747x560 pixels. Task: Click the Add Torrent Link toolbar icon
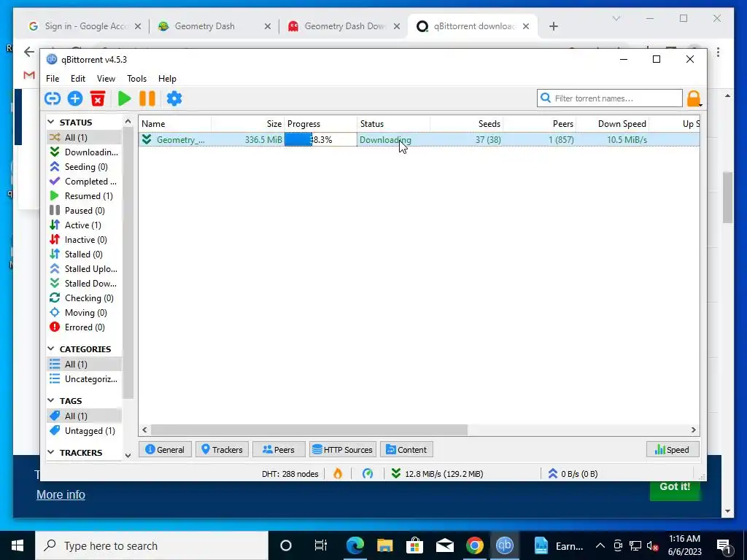pyautogui.click(x=53, y=98)
